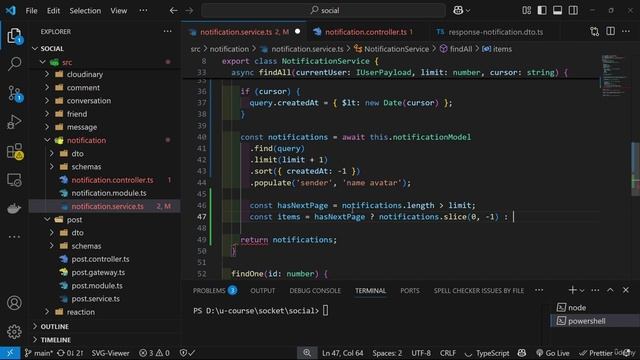This screenshot has height=360, width=640.
Task: Click main branch in status bar
Action: [x=39, y=353]
